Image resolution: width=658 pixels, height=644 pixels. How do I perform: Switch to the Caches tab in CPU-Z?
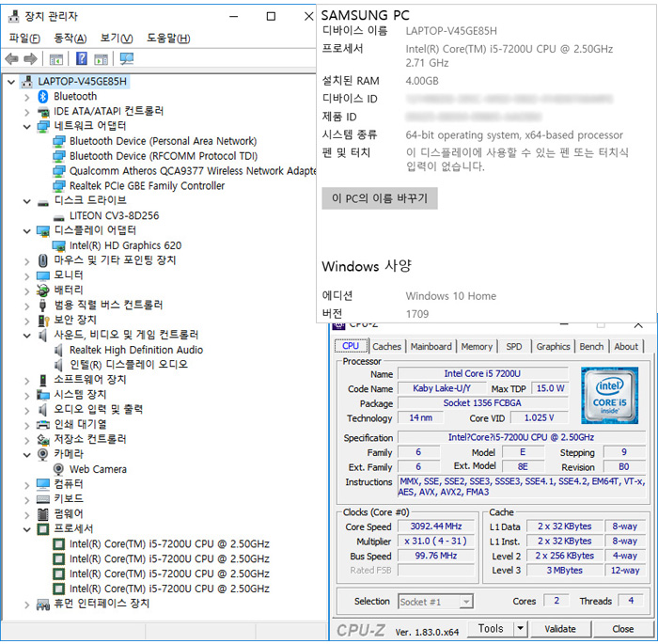point(386,346)
